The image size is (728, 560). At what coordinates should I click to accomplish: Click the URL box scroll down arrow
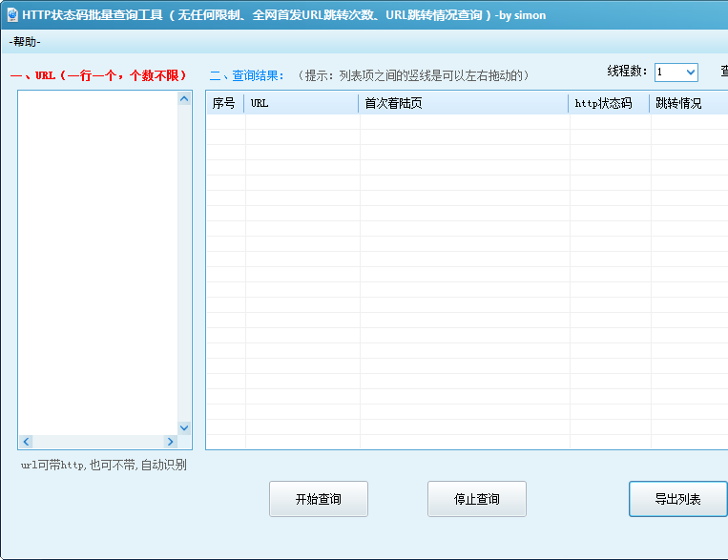coord(184,427)
